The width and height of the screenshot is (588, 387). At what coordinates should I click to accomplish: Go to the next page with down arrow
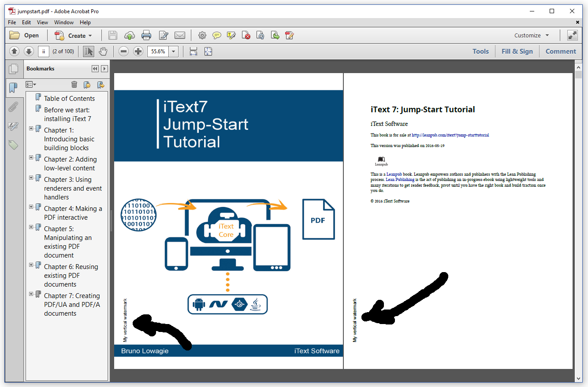click(x=29, y=52)
